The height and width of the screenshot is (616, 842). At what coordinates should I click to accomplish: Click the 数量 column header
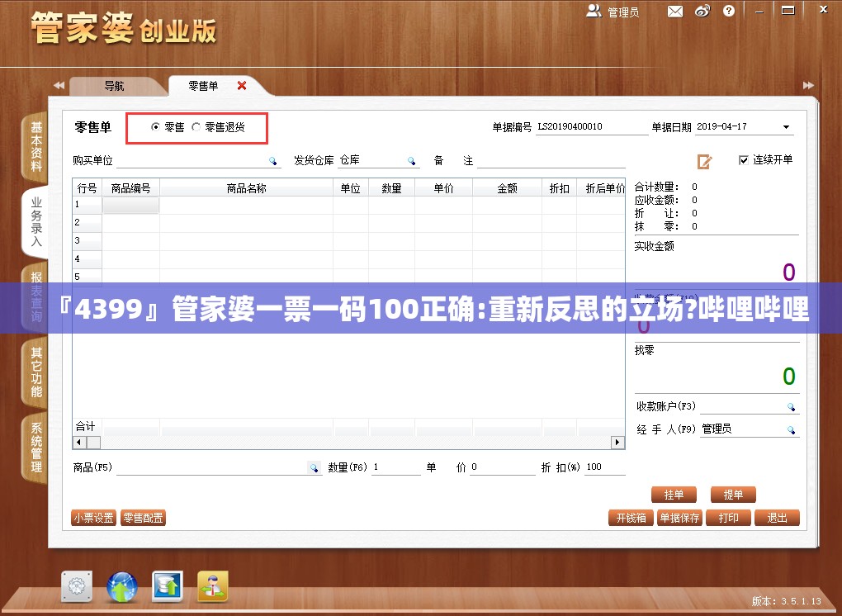(x=391, y=188)
